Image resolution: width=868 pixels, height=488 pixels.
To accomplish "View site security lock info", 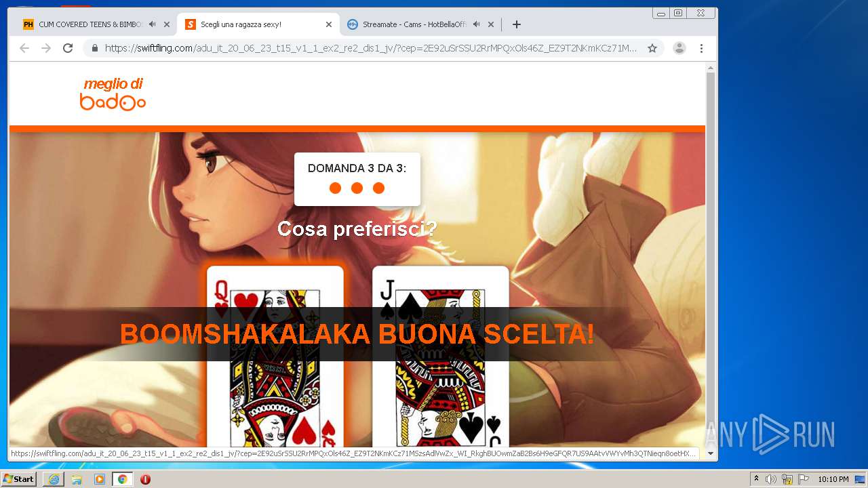I will [94, 48].
